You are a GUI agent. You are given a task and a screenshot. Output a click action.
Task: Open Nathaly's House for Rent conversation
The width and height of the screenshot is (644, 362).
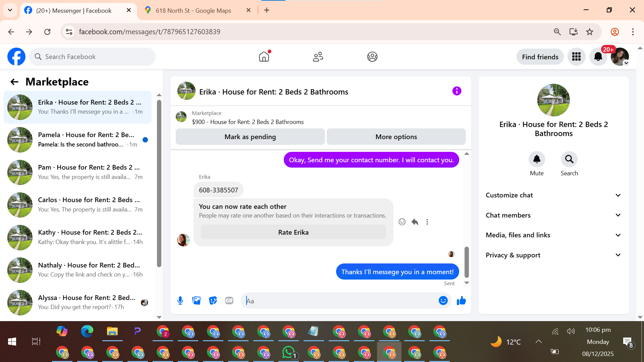tap(78, 270)
